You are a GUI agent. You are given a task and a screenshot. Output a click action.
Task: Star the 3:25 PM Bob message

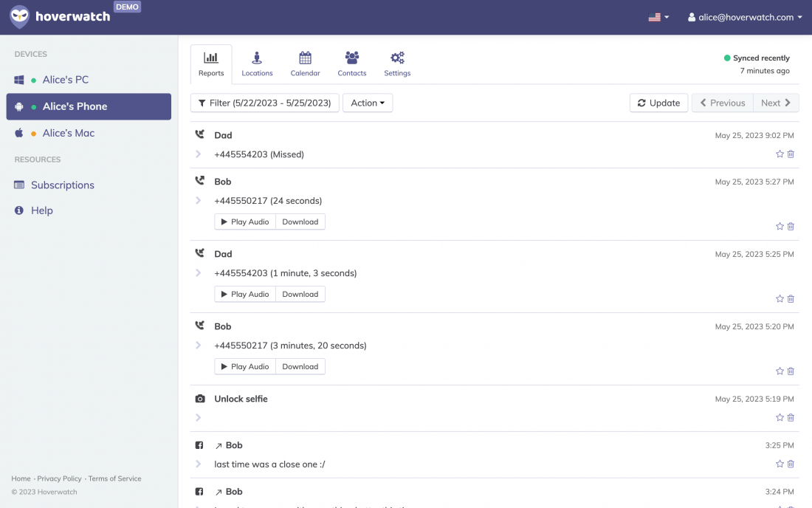pyautogui.click(x=780, y=464)
